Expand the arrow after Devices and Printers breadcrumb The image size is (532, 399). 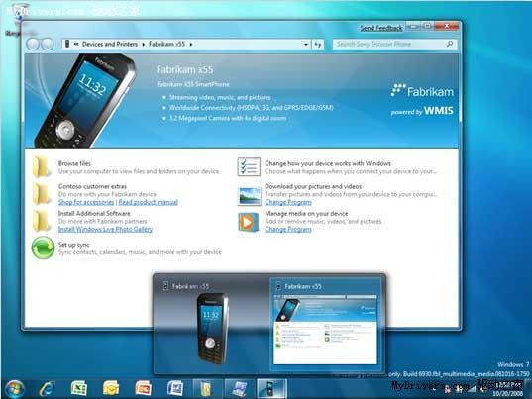point(144,45)
